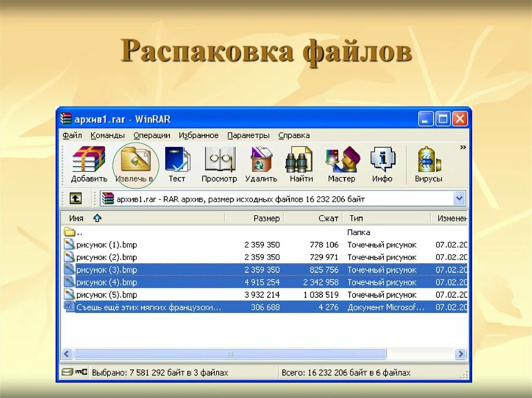
Task: Select the parent folder '..' row
Action: (x=264, y=232)
